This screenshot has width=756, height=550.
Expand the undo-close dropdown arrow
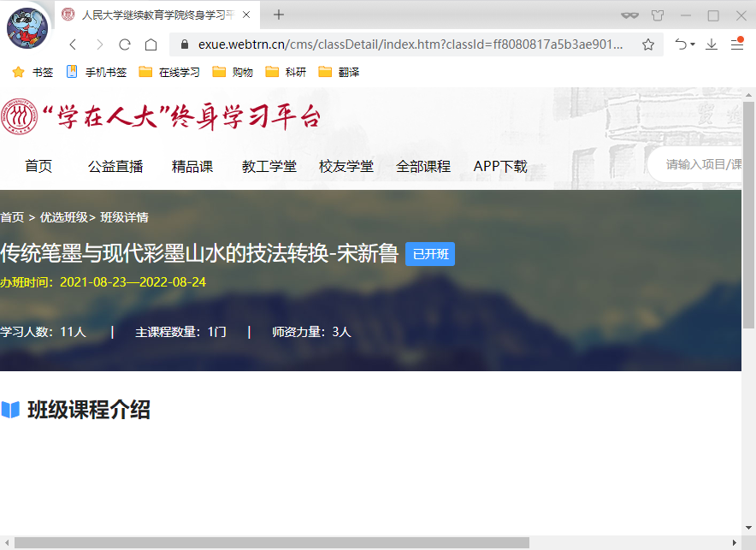[x=693, y=44]
